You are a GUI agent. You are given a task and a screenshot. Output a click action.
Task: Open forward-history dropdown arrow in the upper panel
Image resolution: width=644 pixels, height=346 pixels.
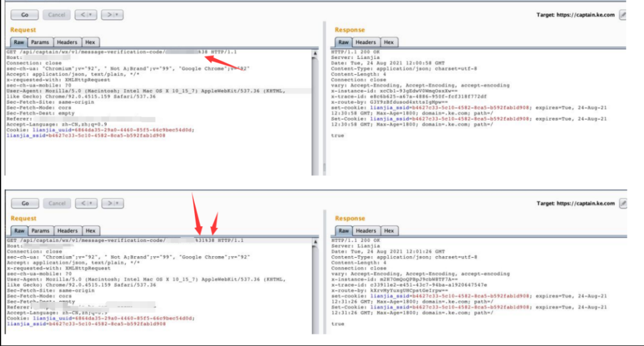118,15
